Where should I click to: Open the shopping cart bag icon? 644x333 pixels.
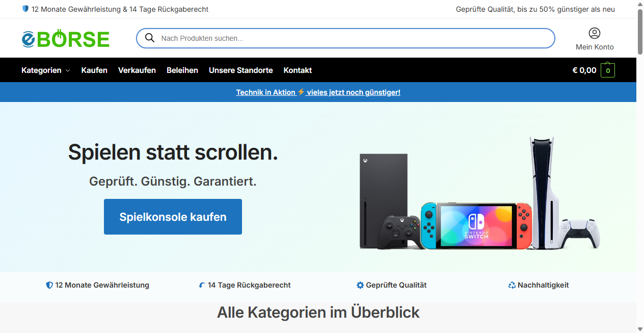pyautogui.click(x=608, y=70)
